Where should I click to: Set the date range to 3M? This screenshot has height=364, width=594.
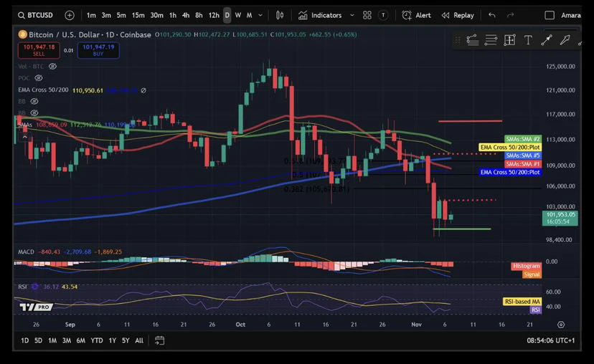click(67, 340)
